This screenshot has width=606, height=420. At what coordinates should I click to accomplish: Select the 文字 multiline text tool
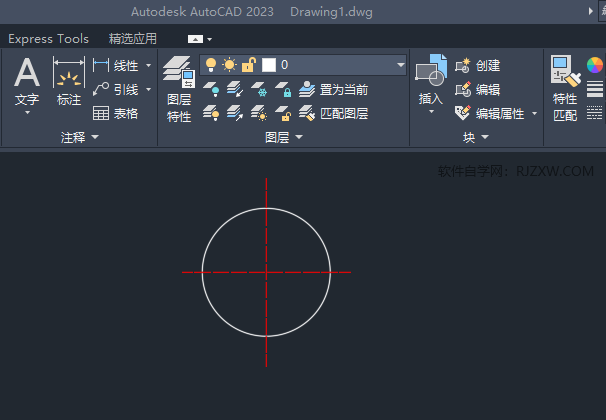[27, 81]
